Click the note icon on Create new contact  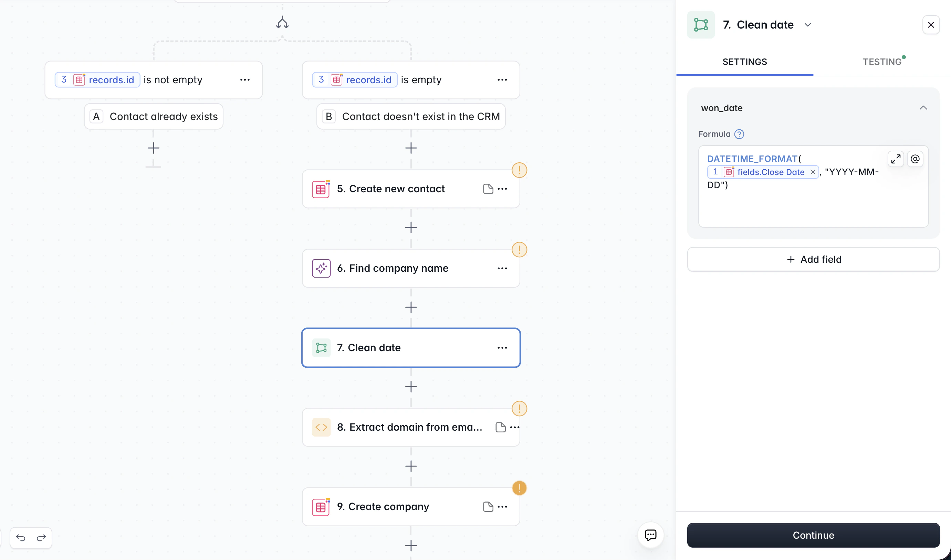click(x=488, y=189)
